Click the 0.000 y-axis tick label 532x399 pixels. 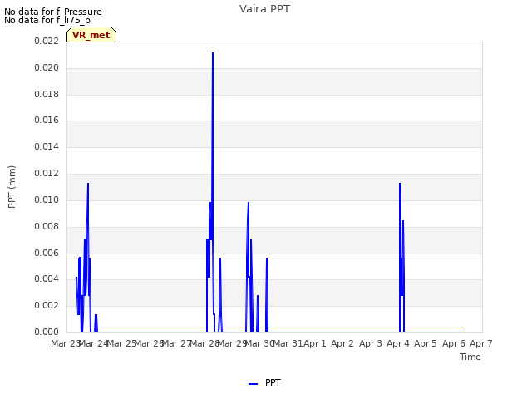(47, 332)
